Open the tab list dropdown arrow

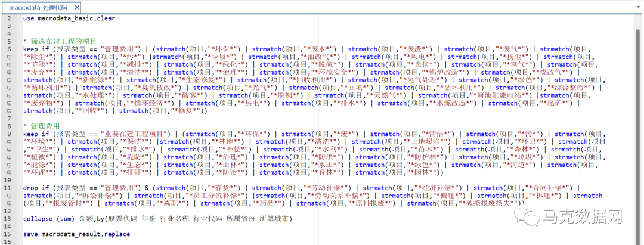coord(638,7)
